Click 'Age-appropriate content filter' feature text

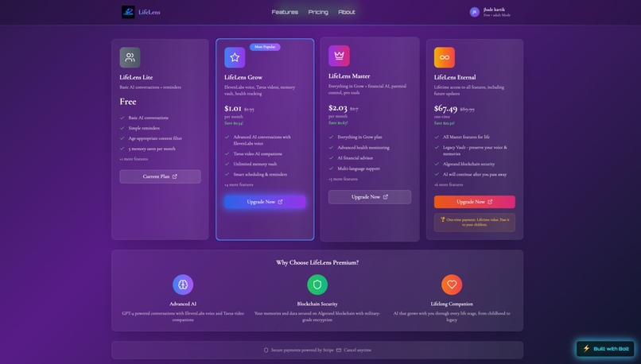[155, 138]
